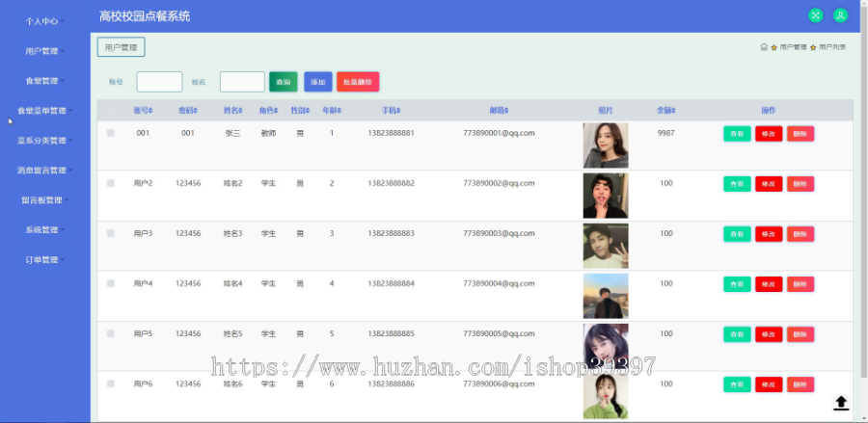Tick the select-all checkbox in table header
This screenshot has height=423, width=868.
tap(111, 111)
